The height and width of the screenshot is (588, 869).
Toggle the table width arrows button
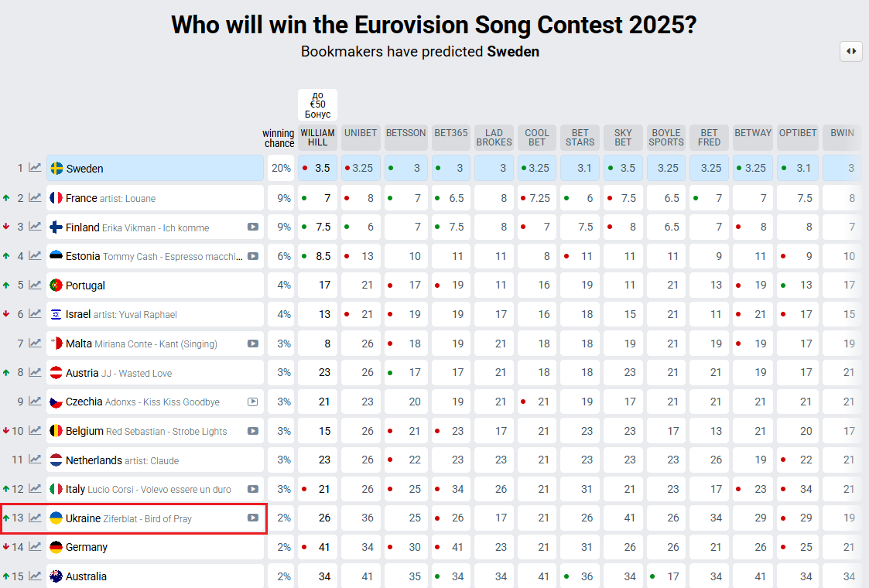851,51
